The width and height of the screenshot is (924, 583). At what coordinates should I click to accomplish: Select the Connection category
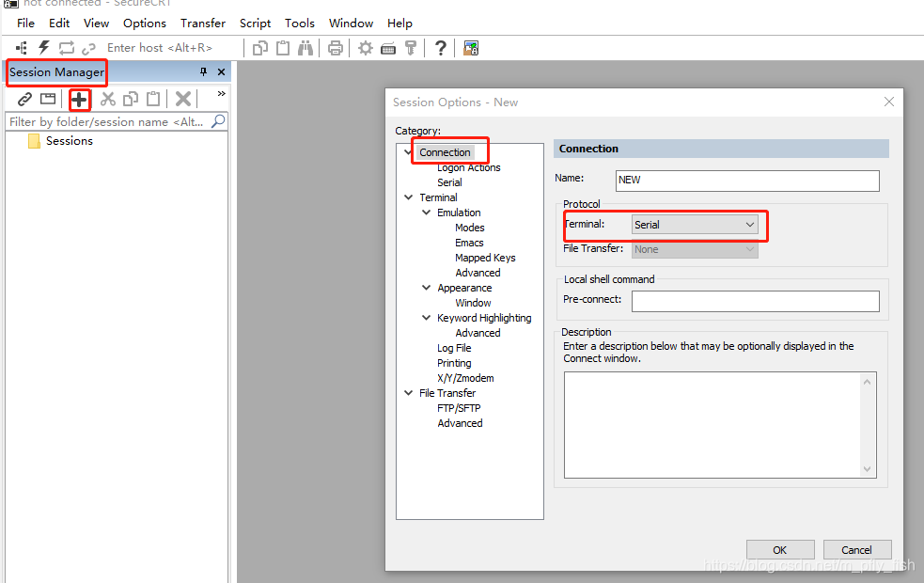[x=445, y=152]
